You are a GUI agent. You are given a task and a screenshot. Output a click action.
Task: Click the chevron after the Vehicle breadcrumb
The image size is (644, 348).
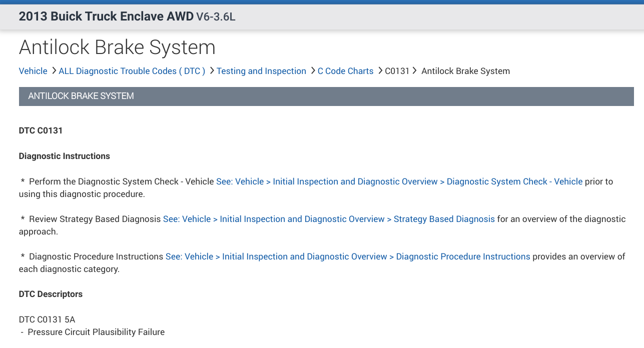(54, 70)
